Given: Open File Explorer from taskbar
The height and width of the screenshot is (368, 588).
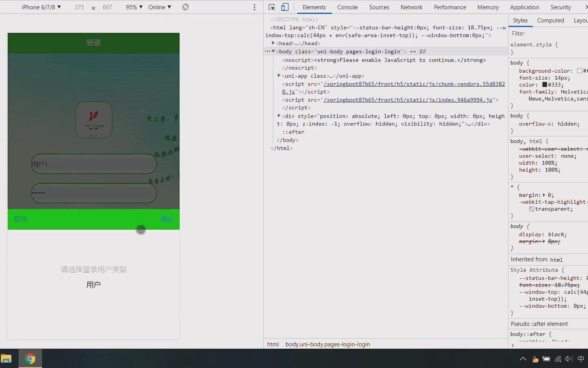Looking at the screenshot, I should point(6,359).
